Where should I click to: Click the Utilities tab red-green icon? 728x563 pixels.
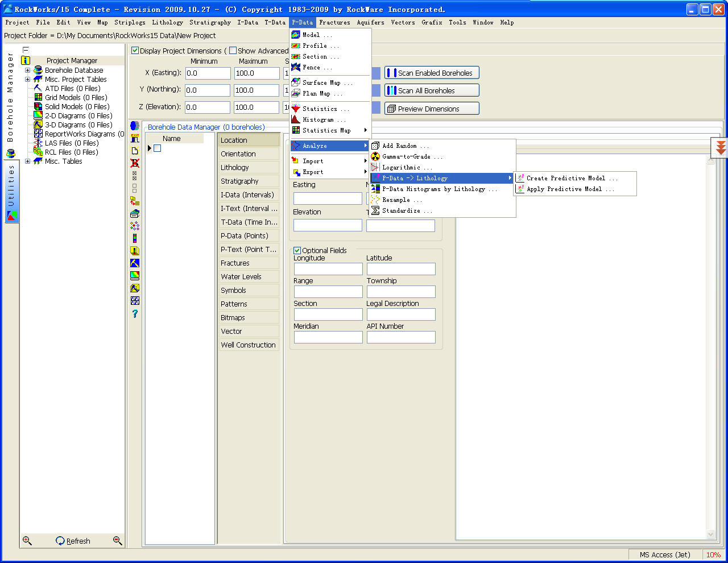tap(11, 216)
